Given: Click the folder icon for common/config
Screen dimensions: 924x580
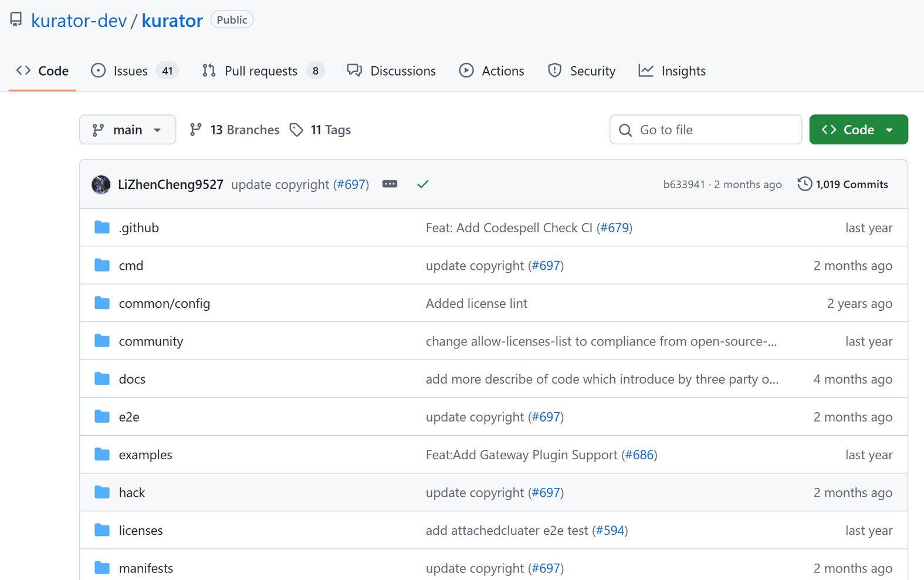Looking at the screenshot, I should [102, 303].
